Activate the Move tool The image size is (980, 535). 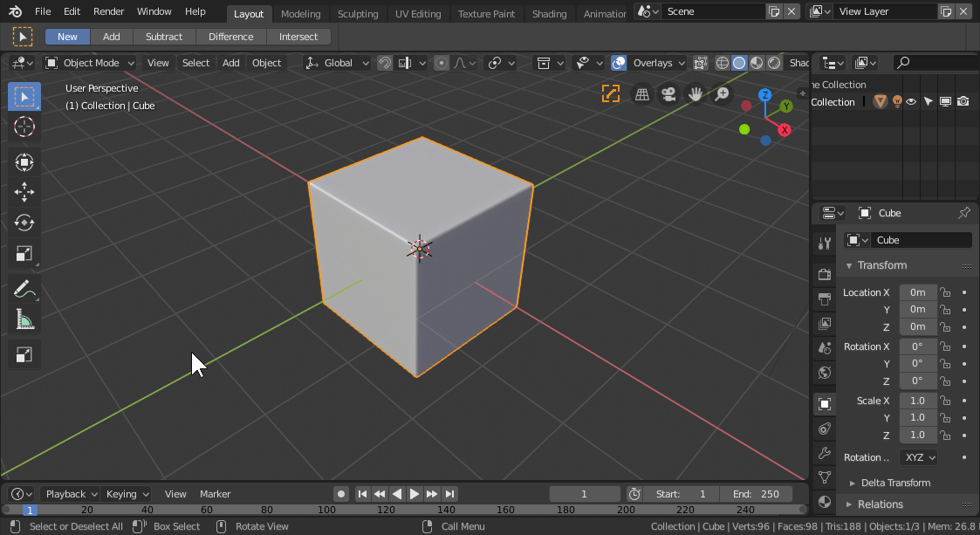pos(24,192)
